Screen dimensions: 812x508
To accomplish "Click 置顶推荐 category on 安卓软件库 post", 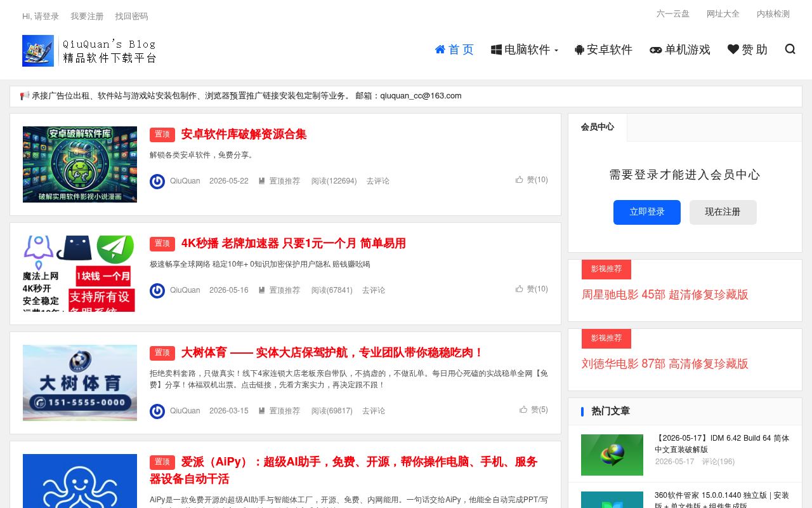I will pyautogui.click(x=279, y=181).
